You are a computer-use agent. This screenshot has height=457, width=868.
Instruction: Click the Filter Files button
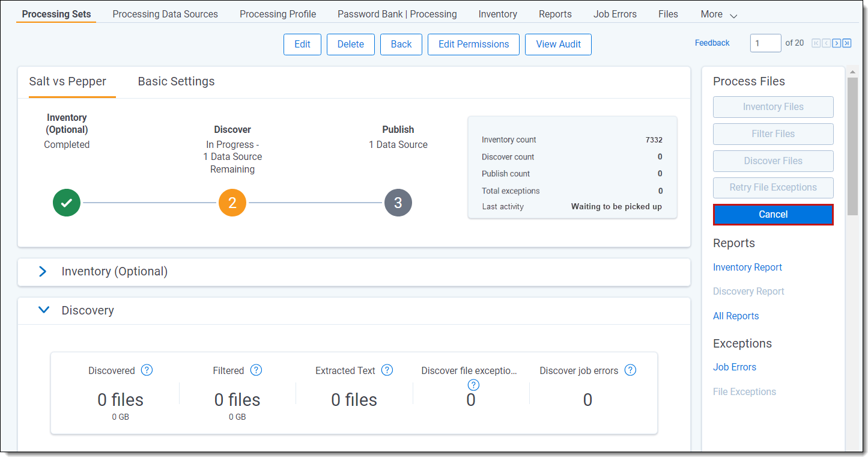pyautogui.click(x=773, y=134)
